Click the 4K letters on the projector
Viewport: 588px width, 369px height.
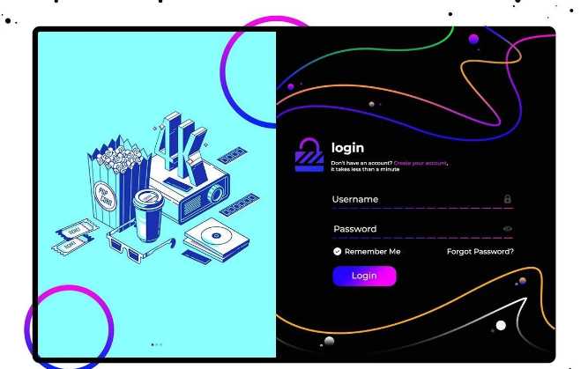coord(182,148)
